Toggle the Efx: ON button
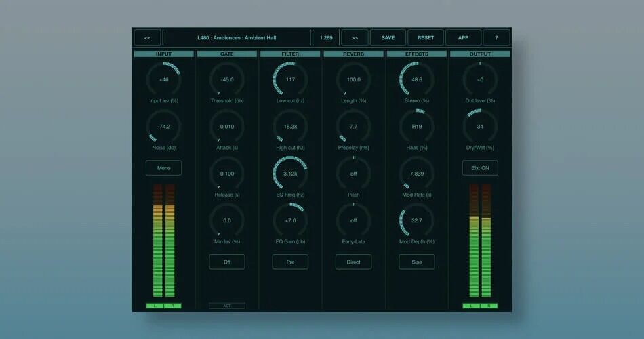 (x=480, y=168)
